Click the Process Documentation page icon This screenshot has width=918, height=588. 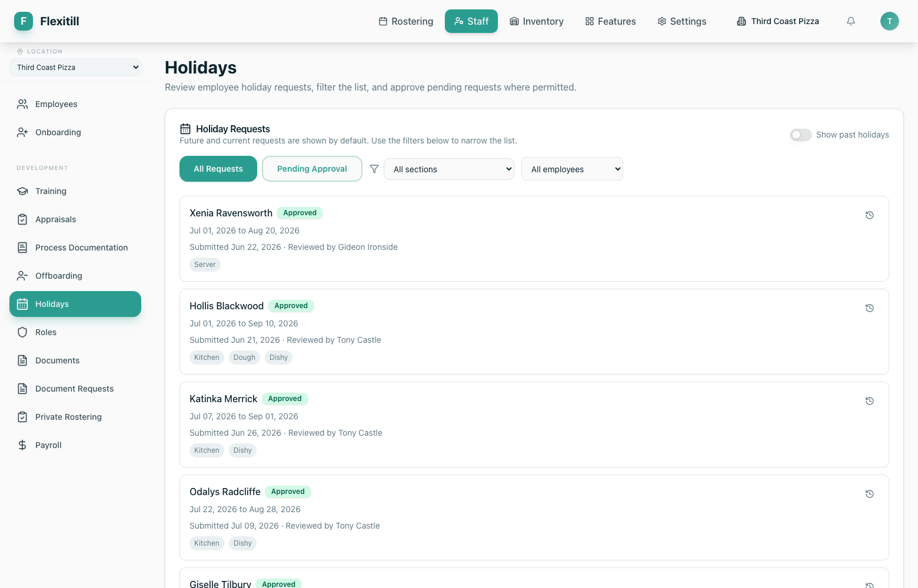tap(22, 248)
